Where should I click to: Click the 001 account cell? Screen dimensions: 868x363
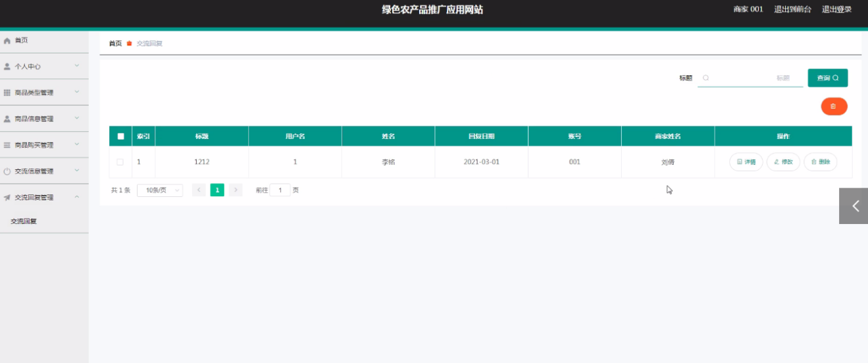574,161
